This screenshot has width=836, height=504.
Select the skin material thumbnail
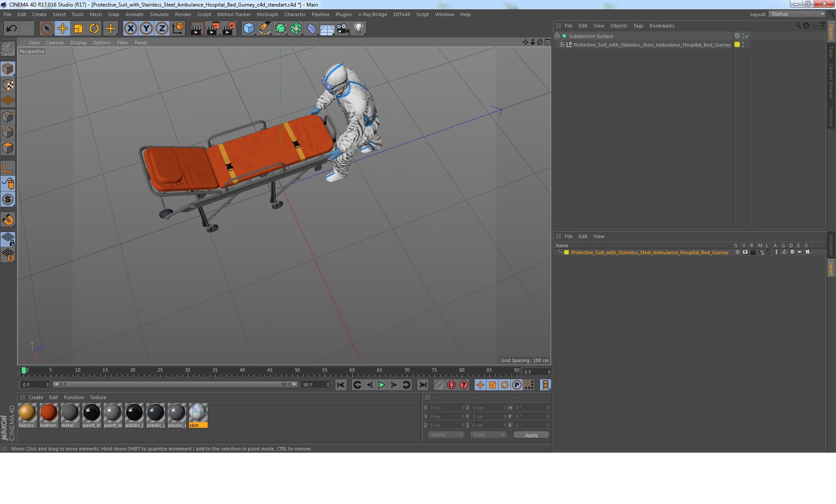(198, 415)
